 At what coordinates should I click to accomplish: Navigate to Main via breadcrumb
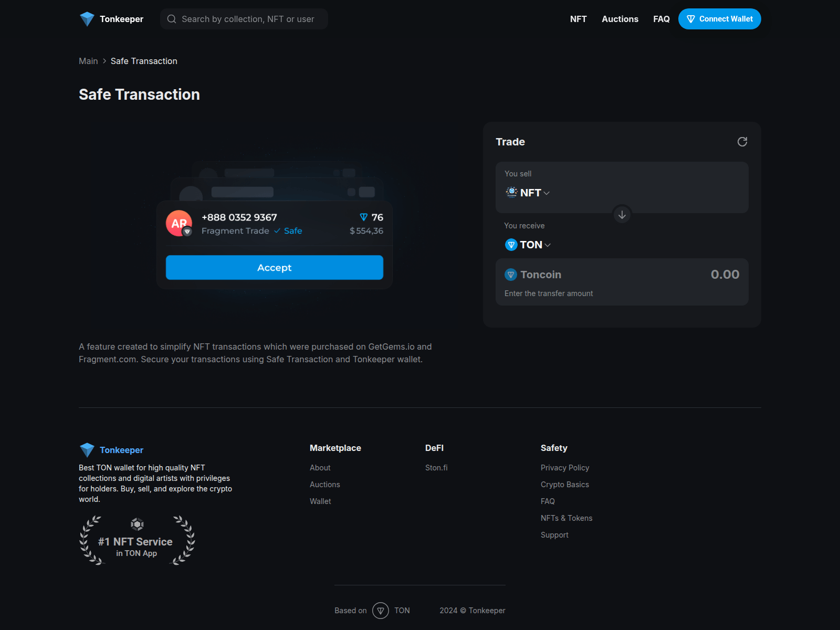click(88, 61)
